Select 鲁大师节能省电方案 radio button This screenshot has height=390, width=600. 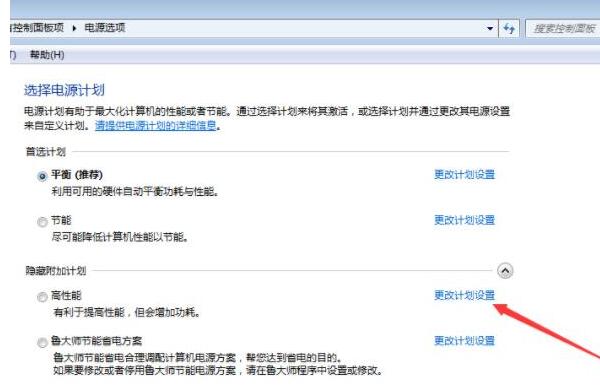[x=42, y=343]
